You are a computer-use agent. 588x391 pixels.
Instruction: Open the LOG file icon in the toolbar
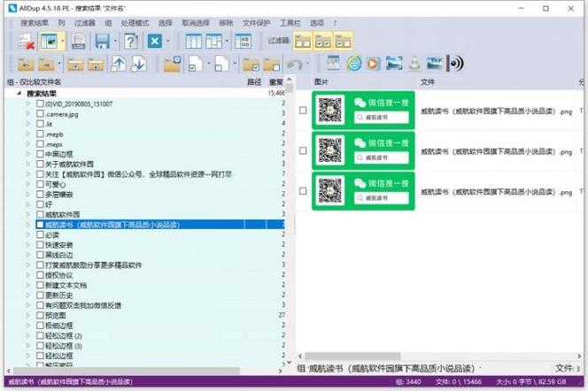tap(79, 42)
